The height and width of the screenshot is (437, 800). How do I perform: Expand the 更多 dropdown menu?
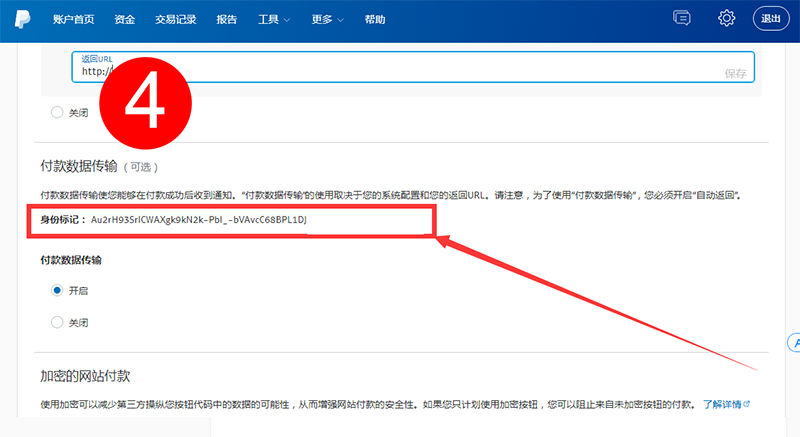326,19
